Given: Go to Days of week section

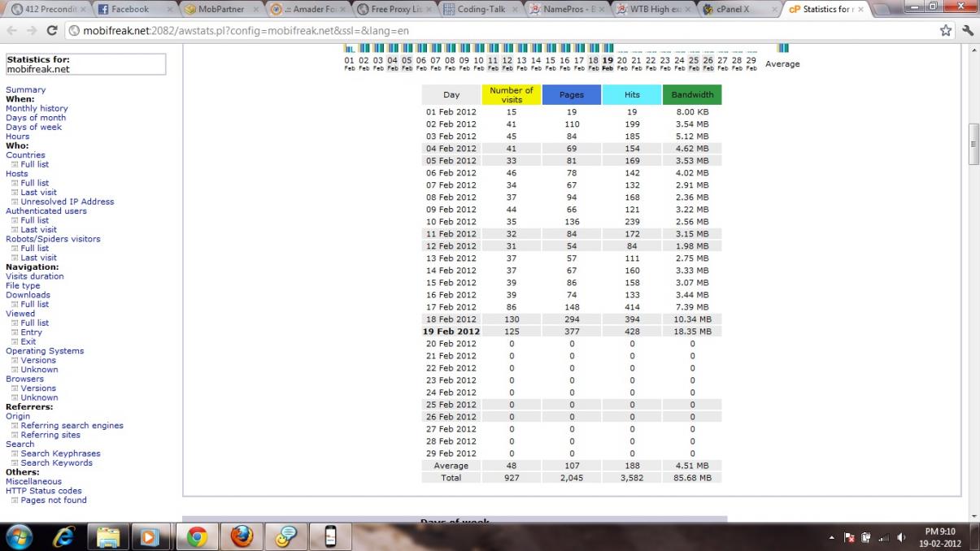Looking at the screenshot, I should pos(33,128).
